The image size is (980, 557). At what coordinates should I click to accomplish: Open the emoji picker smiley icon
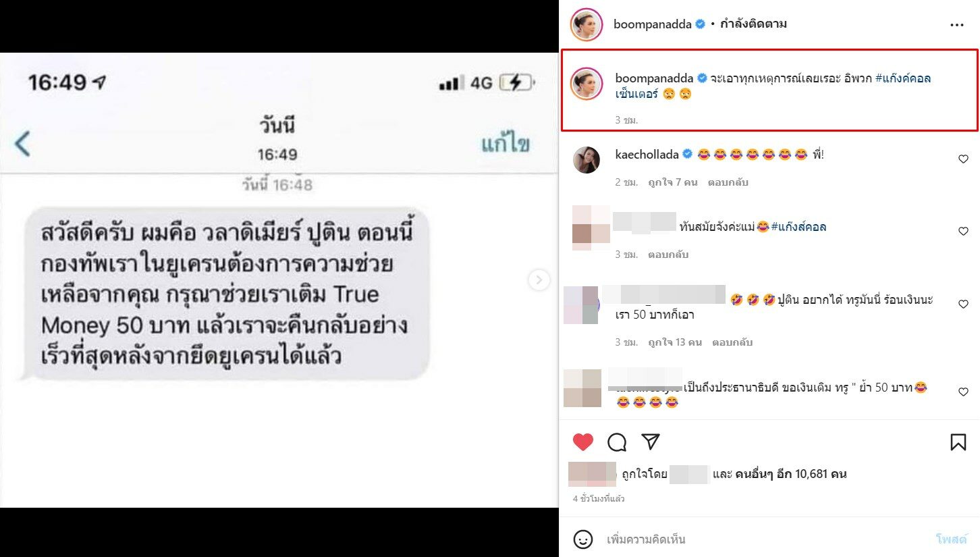(583, 539)
